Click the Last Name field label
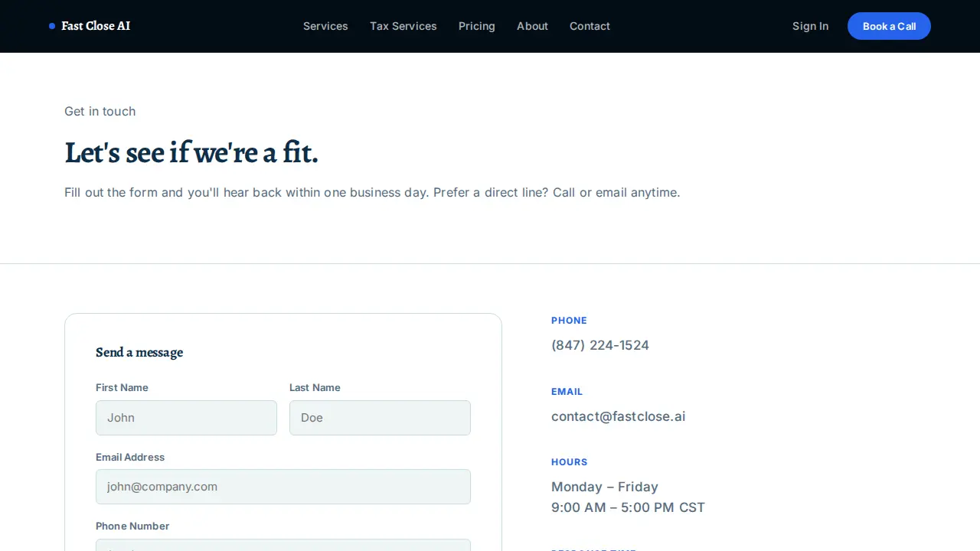The width and height of the screenshot is (980, 551). [x=315, y=387]
